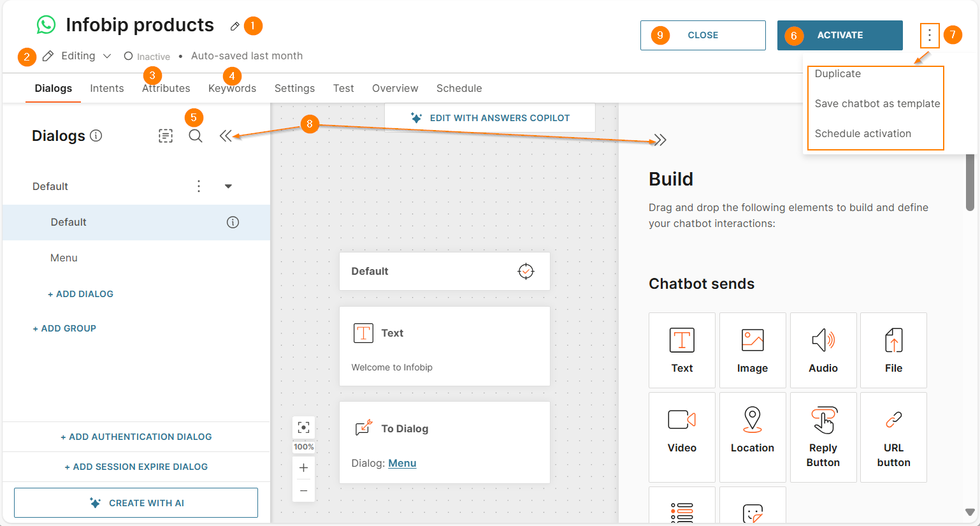Open the Schedule tab
Screen dimensions: 980x526
click(x=459, y=88)
